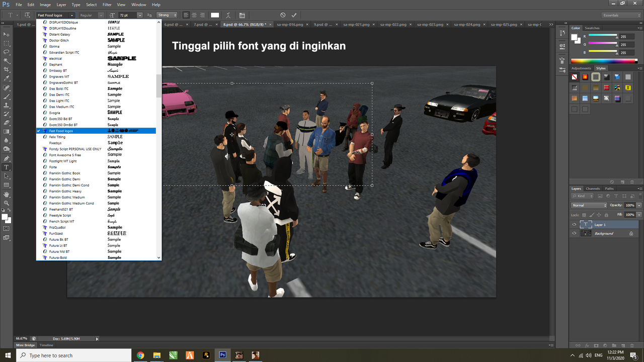Open the anti-aliasing Strong dropdown
Image resolution: width=644 pixels, height=362 pixels.
[x=168, y=15]
